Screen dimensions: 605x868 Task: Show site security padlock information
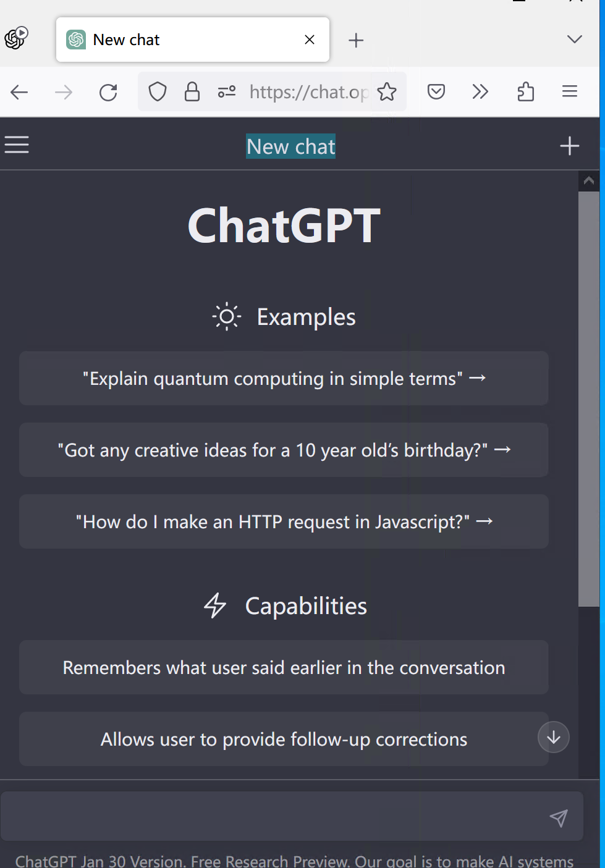[192, 92]
